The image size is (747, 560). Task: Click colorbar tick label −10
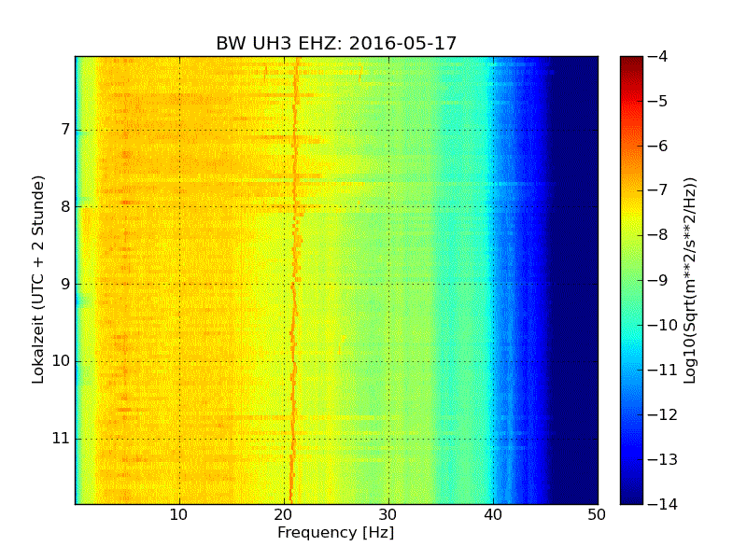click(x=663, y=325)
